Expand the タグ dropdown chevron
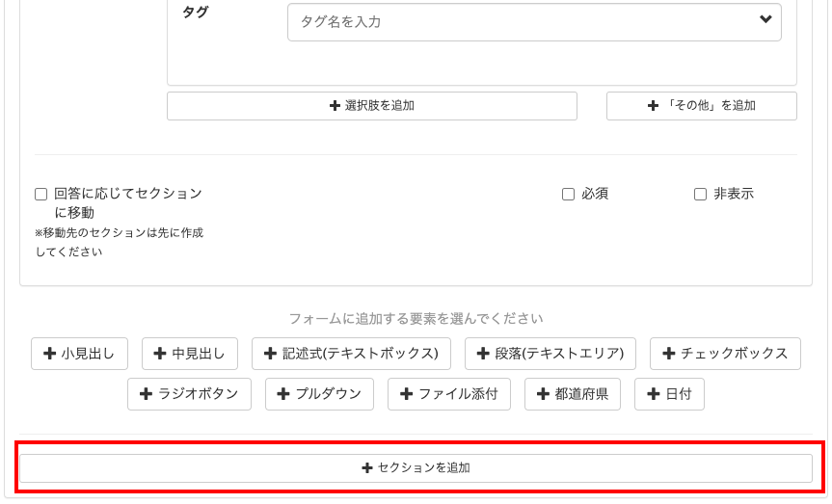Screen dimensions: 832x504 765,20
